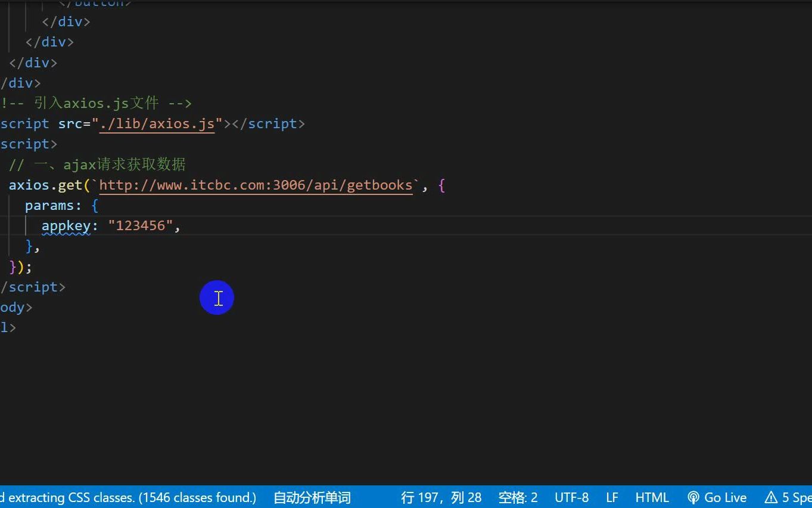
Task: Click the ajax请求获取数据 comment line
Action: (97, 165)
